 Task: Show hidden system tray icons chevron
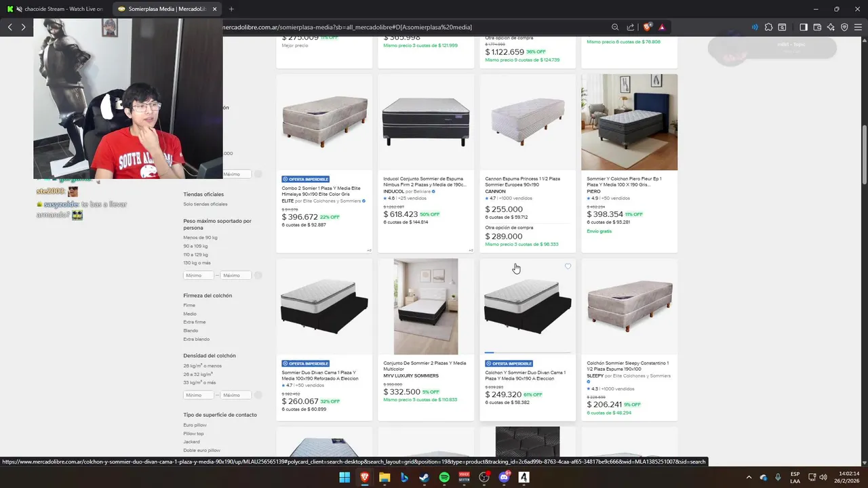[x=749, y=477]
